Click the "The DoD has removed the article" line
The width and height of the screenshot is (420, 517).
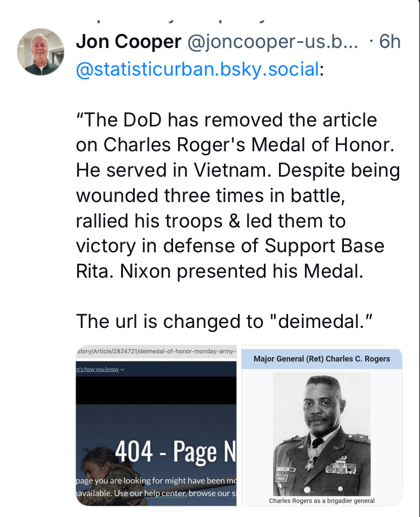(x=226, y=120)
